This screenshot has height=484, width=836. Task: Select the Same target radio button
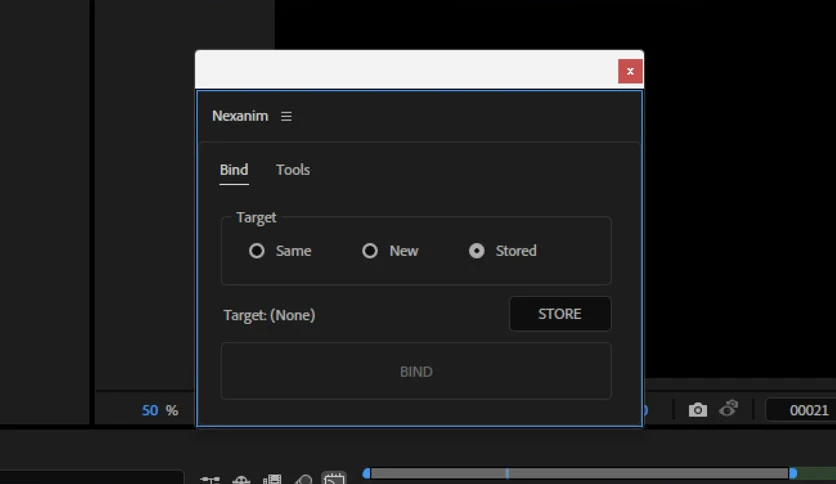coord(256,251)
